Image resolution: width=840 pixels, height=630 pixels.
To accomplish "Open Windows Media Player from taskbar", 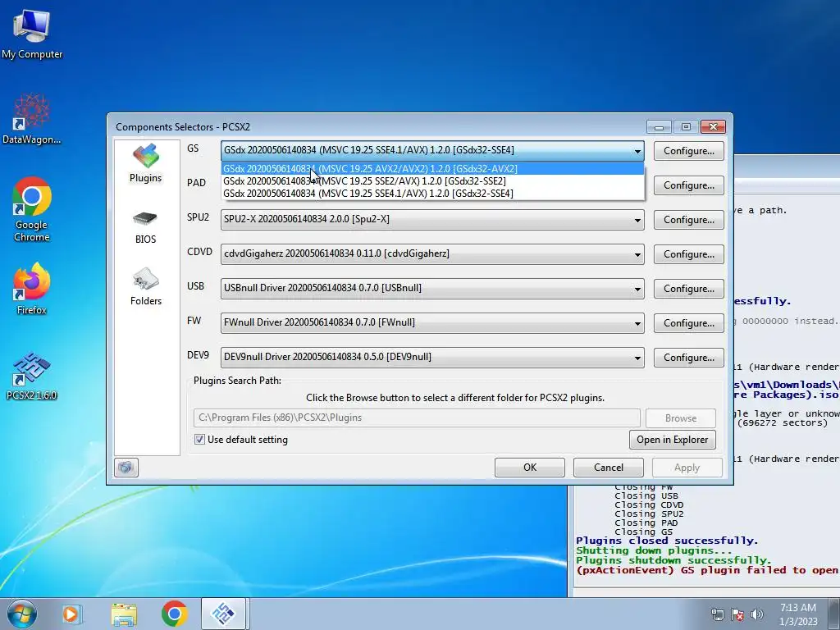I will click(71, 614).
